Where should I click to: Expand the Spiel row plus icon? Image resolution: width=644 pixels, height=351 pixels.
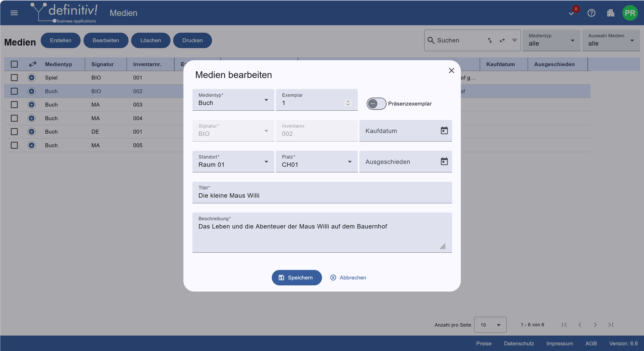click(x=31, y=77)
